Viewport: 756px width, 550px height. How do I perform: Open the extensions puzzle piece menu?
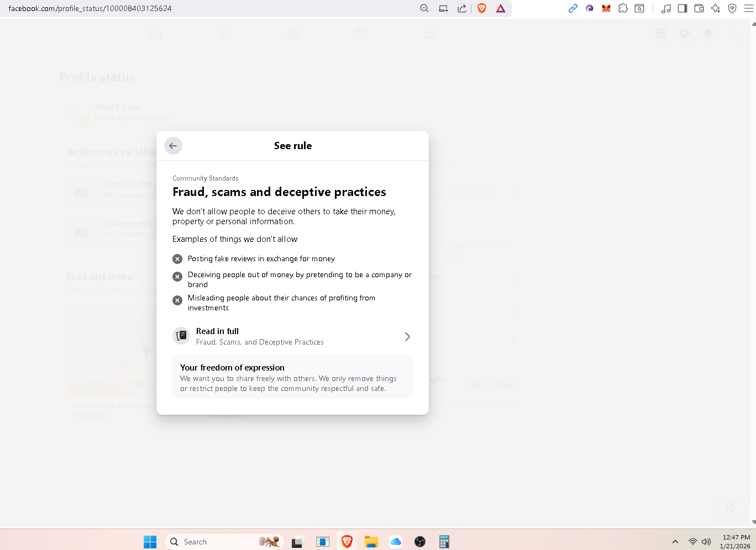click(x=623, y=8)
